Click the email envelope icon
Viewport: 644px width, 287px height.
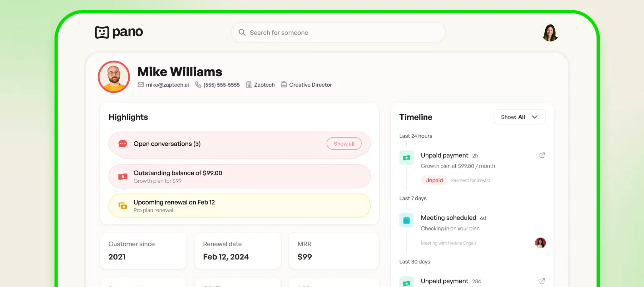[x=141, y=85]
